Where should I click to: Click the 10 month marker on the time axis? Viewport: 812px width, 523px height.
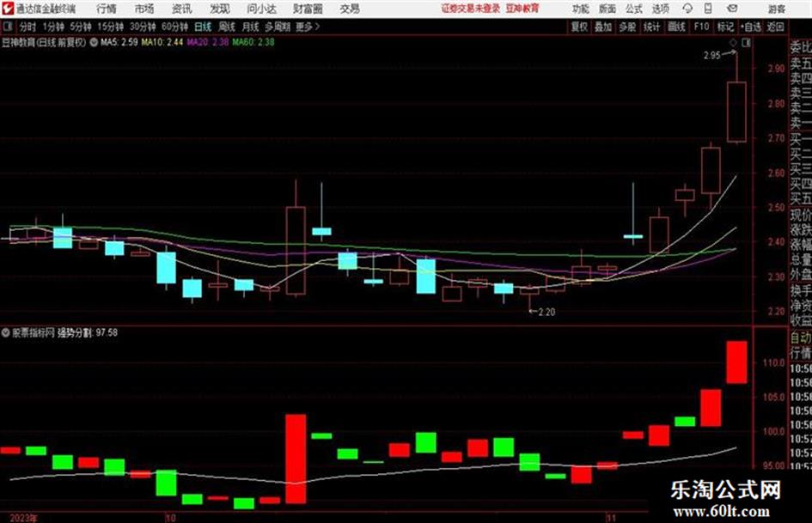(170, 517)
